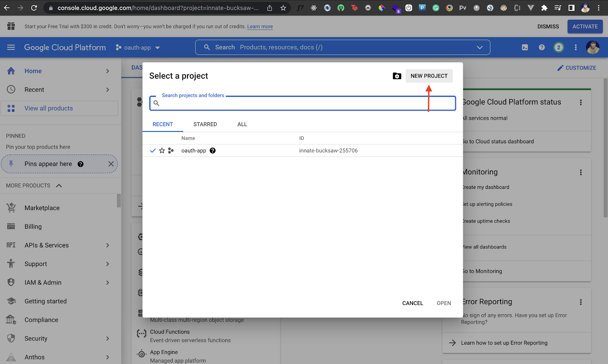Star the oauth-app project
608x364 pixels.
click(x=162, y=150)
